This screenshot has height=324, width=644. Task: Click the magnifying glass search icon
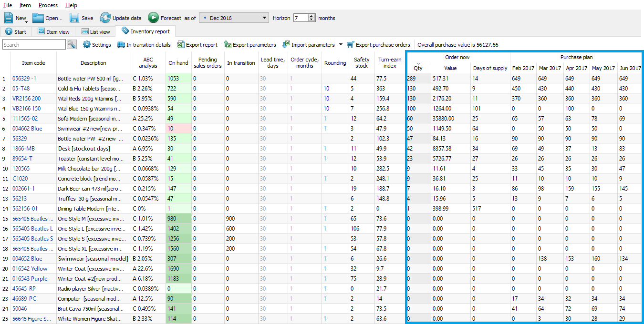(x=72, y=45)
